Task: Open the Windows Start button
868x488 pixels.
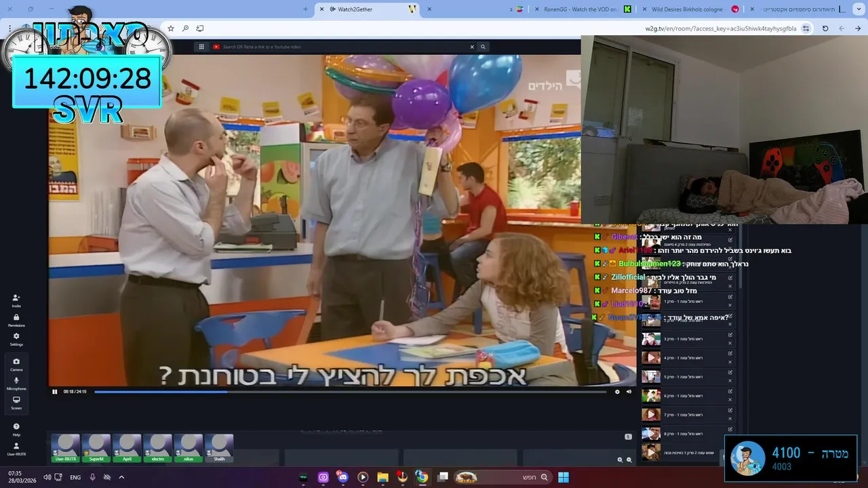Action: 564,477
